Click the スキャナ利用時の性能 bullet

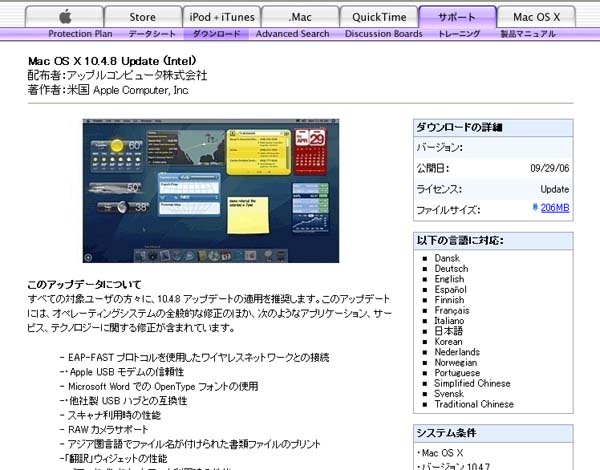(110, 415)
